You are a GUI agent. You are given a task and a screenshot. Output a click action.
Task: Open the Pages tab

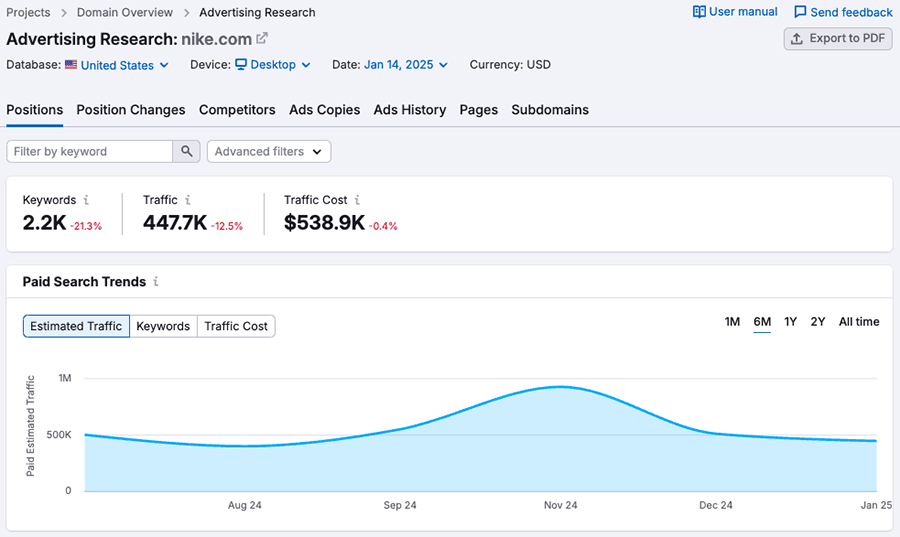pos(479,110)
